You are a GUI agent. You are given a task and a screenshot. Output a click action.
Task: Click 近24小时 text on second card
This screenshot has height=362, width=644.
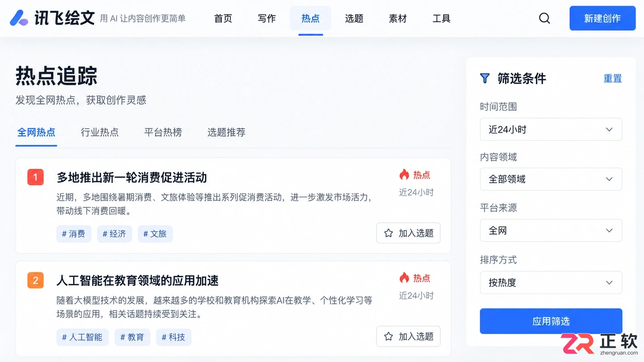coord(416,295)
